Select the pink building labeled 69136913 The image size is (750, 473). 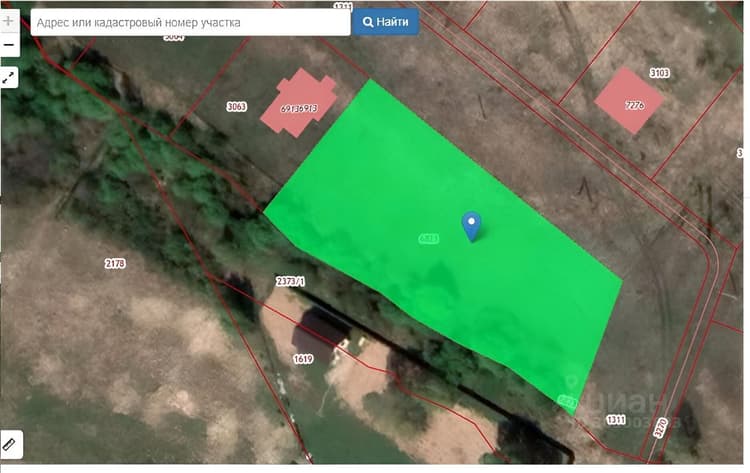(299, 102)
